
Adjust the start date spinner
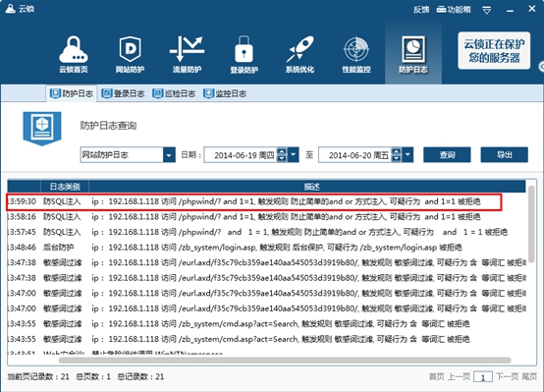tap(282, 155)
